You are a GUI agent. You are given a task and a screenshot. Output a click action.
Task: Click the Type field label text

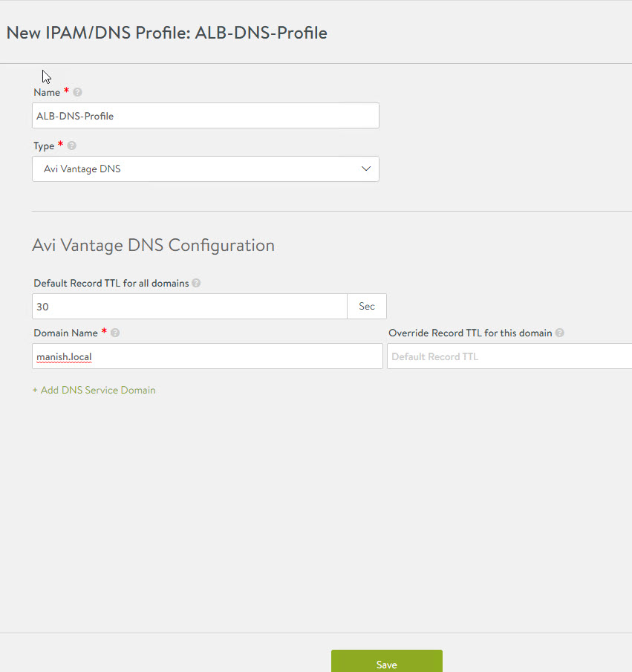tap(44, 146)
